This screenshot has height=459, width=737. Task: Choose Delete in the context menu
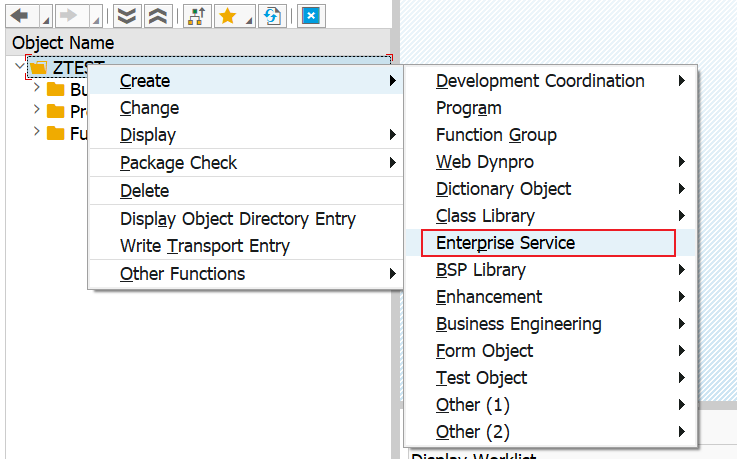246,191
